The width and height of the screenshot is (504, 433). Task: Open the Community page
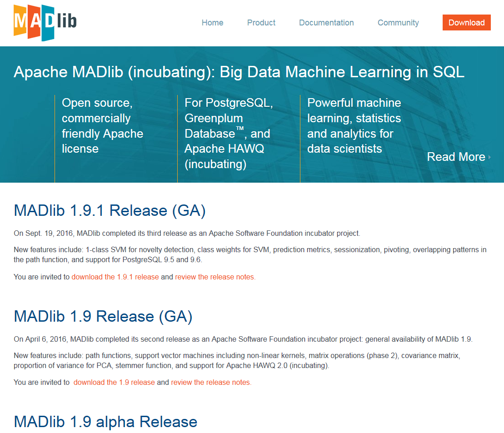click(398, 22)
